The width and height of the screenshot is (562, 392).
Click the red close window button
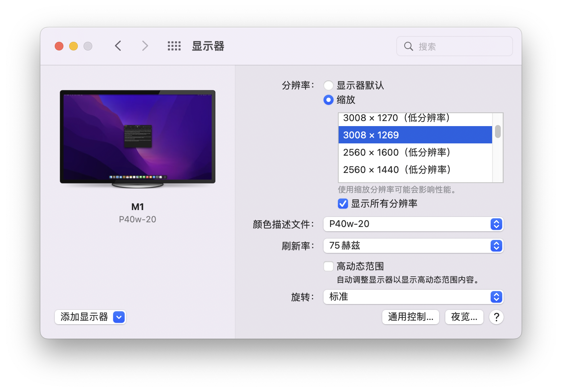pyautogui.click(x=59, y=46)
